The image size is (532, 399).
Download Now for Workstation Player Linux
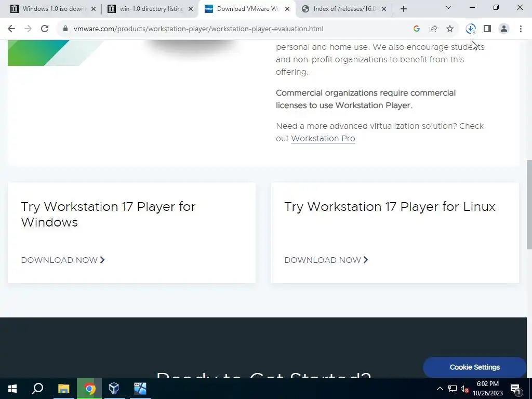point(326,260)
